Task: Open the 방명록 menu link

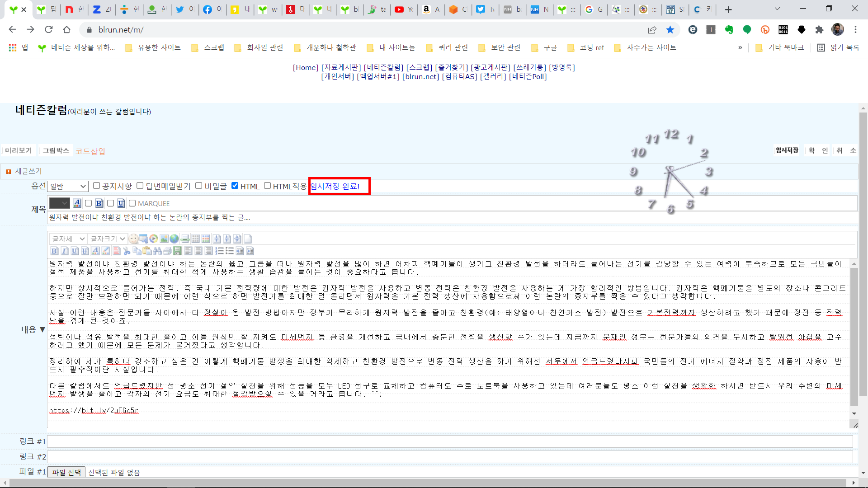Action: [x=562, y=67]
